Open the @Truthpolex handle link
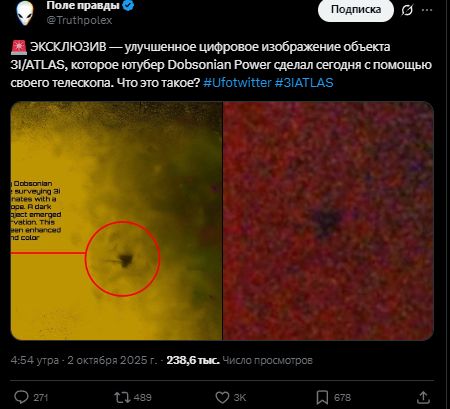 tap(79, 20)
